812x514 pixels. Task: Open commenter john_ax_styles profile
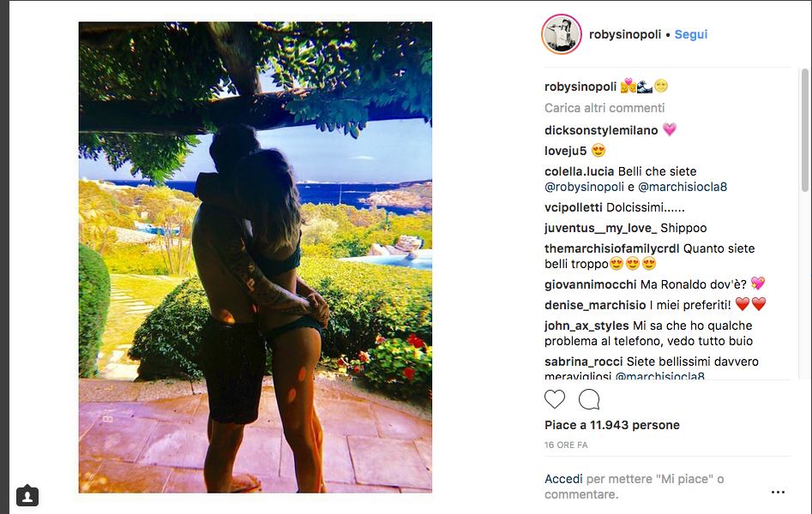(586, 326)
